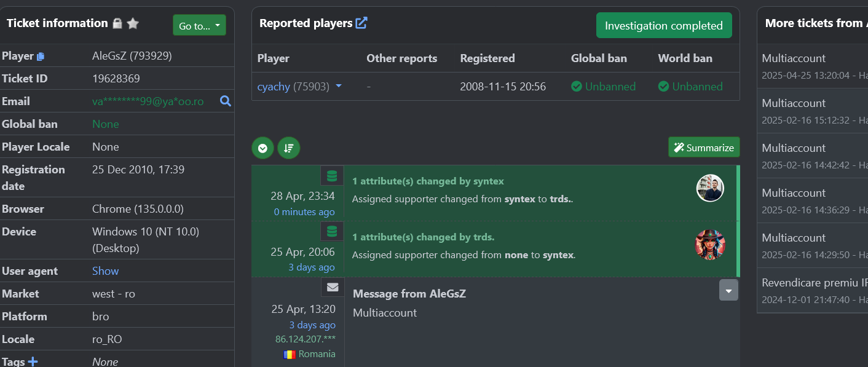
Task: Open Reported players in external link icon
Action: (361, 23)
